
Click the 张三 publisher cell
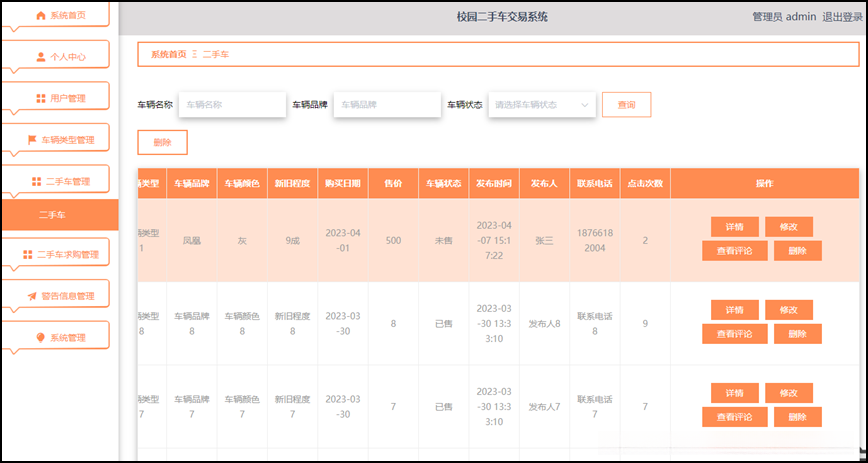(544, 241)
